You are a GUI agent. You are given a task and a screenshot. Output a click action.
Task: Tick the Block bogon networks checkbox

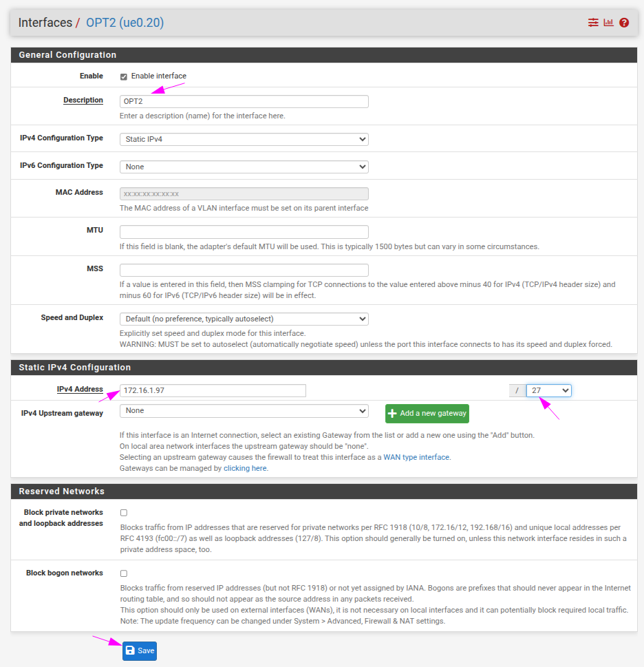pos(124,573)
